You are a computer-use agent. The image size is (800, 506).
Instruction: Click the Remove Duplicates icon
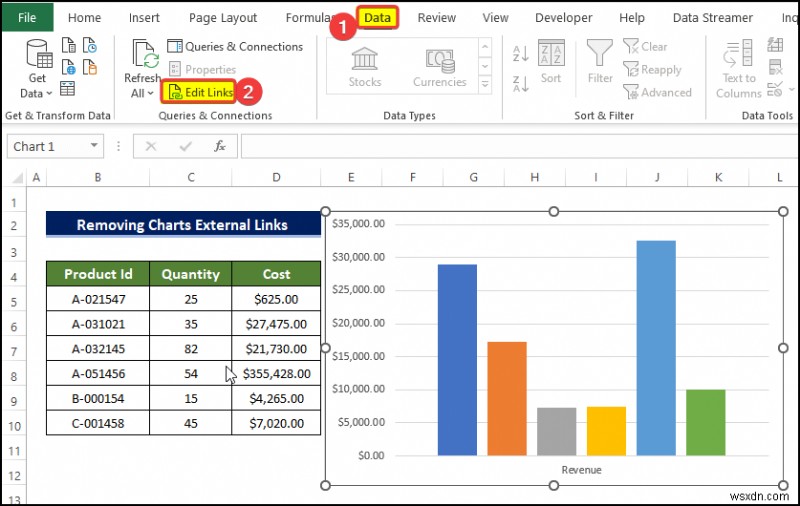[774, 67]
